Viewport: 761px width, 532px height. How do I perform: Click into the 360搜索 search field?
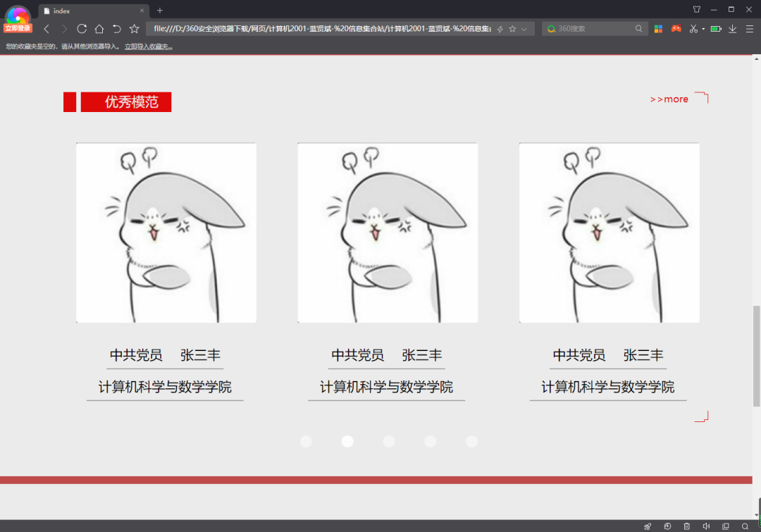[593, 29]
